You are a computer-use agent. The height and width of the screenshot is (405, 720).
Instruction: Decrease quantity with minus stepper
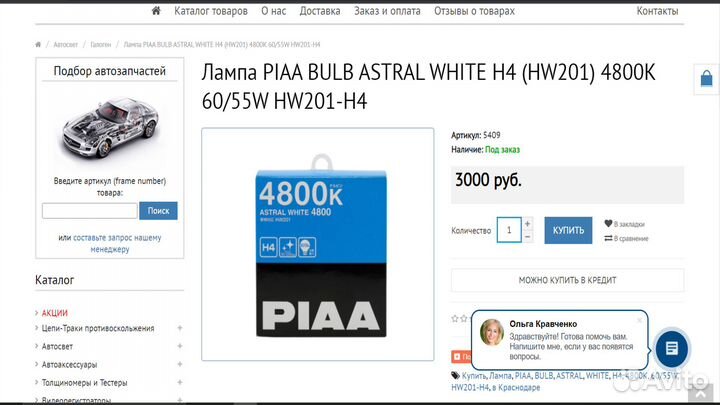[528, 236]
